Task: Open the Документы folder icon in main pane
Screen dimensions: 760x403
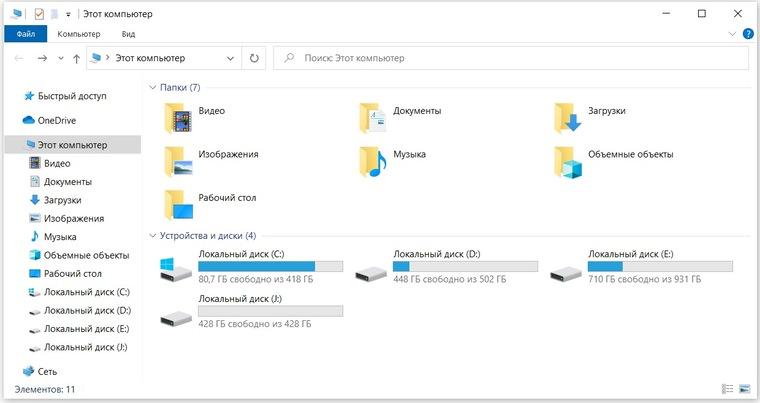Action: 372,118
